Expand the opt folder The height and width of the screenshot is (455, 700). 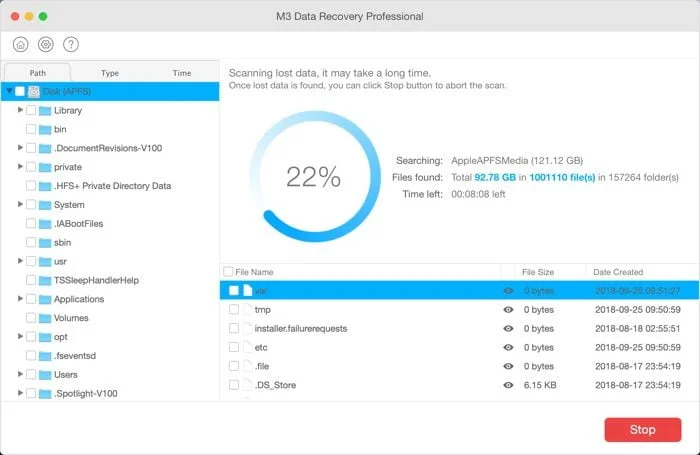point(20,336)
